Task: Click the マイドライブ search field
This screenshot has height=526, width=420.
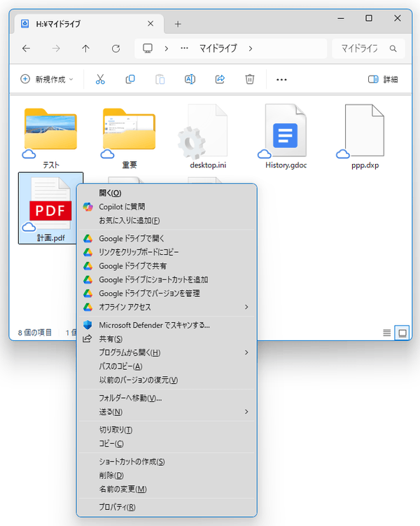Action: coord(360,48)
